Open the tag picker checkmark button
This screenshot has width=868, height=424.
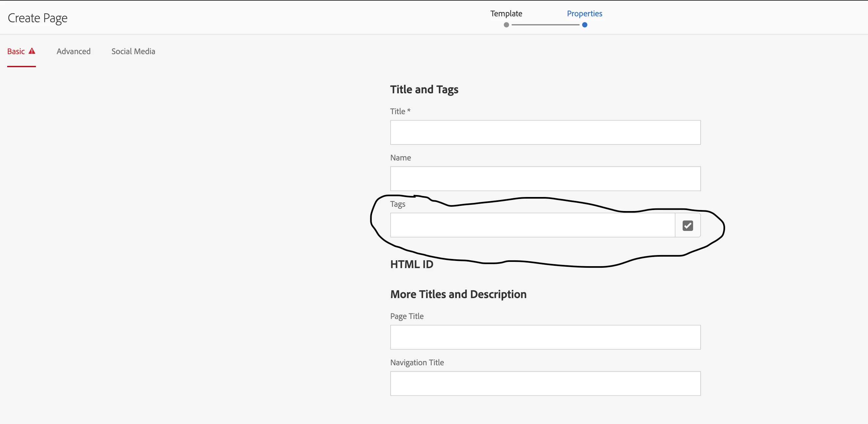688,225
